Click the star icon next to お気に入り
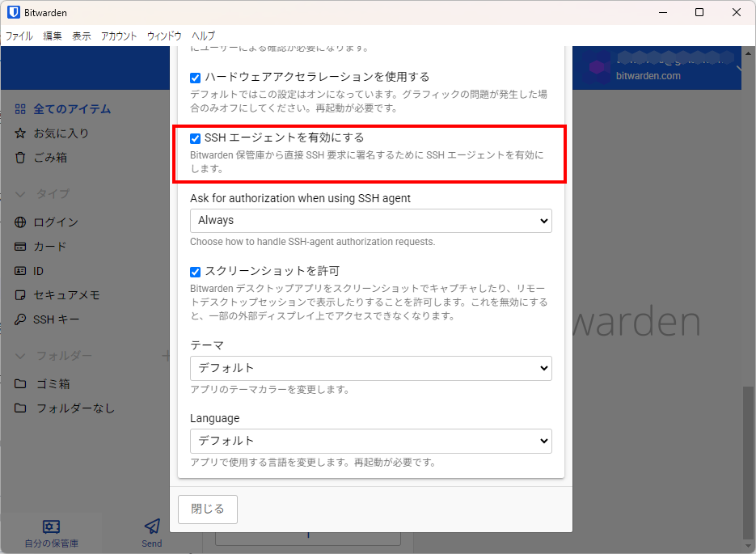 pyautogui.click(x=20, y=133)
